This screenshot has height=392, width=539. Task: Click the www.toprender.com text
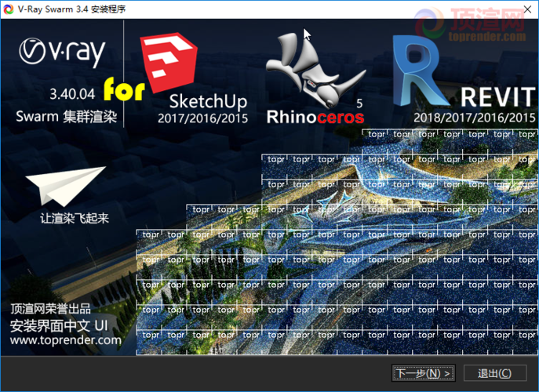(x=66, y=340)
